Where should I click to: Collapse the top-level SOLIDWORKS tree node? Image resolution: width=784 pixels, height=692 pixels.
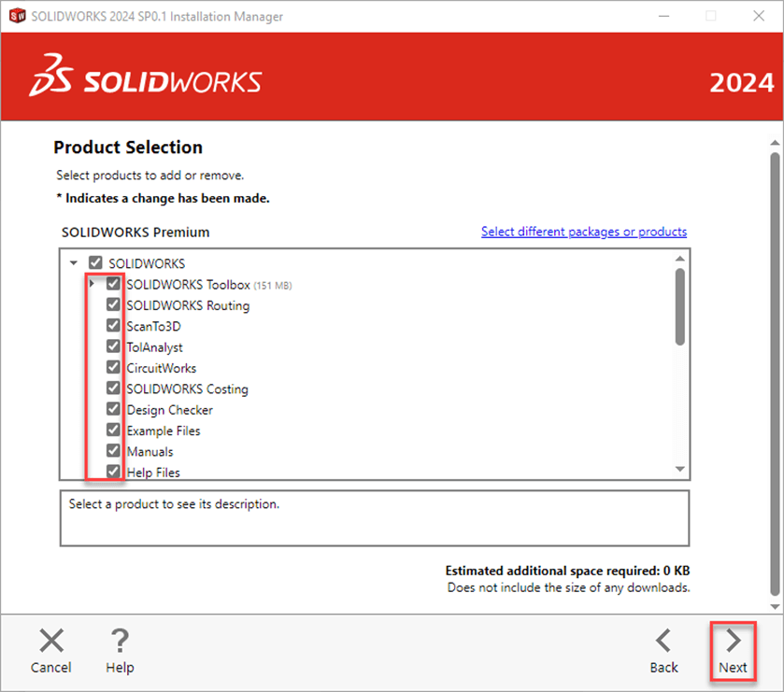(x=74, y=262)
